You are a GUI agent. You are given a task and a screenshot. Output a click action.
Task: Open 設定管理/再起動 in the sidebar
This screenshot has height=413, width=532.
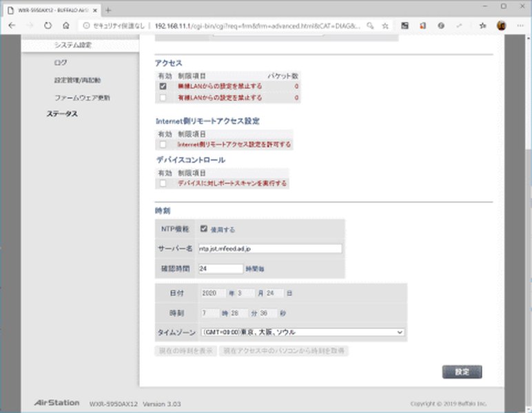pyautogui.click(x=77, y=81)
